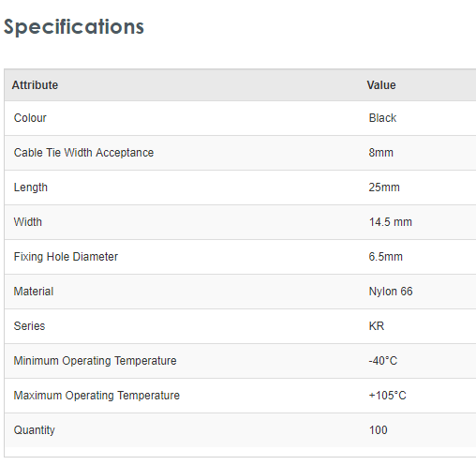Click the Specifications heading
Viewport: 476px width, 465px height.
coord(74,27)
